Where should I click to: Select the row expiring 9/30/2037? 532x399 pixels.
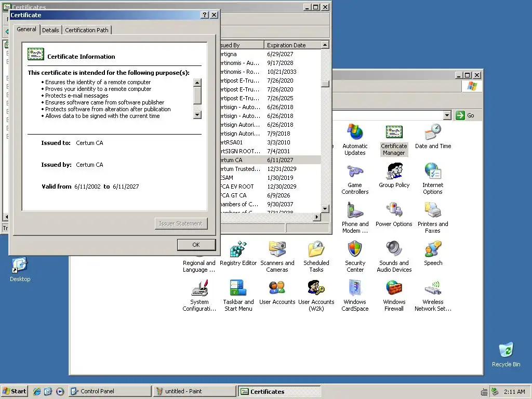pos(270,204)
